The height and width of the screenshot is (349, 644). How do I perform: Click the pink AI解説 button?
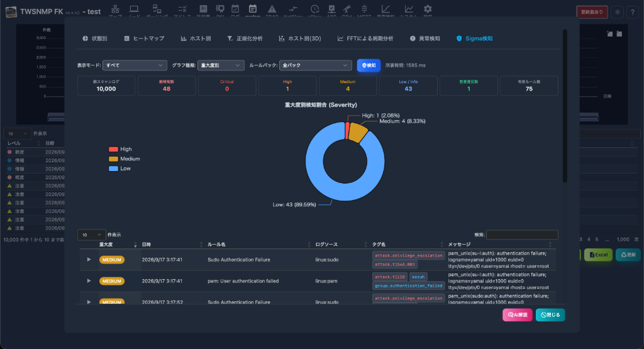coord(518,315)
